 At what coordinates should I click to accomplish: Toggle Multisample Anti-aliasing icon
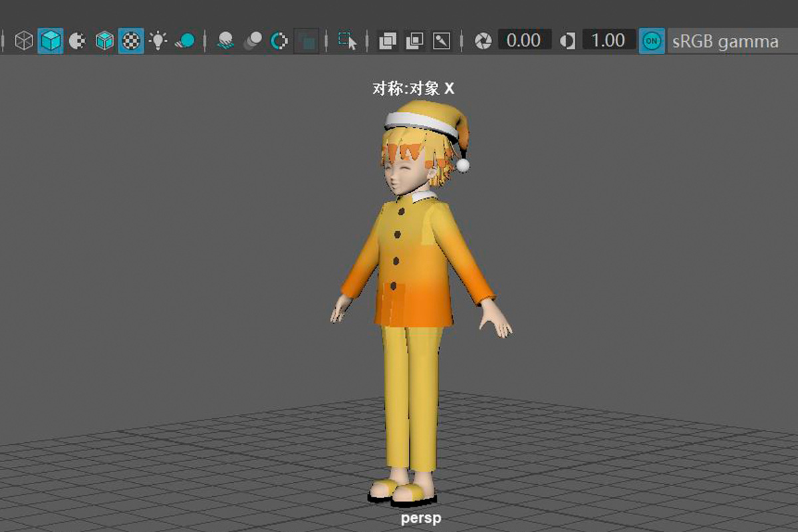click(x=279, y=41)
